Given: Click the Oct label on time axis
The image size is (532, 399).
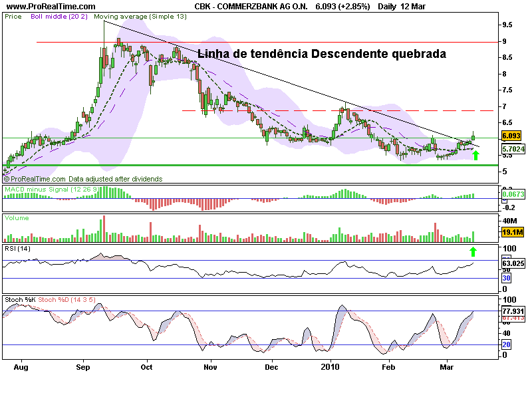Looking at the screenshot, I should 146,367.
